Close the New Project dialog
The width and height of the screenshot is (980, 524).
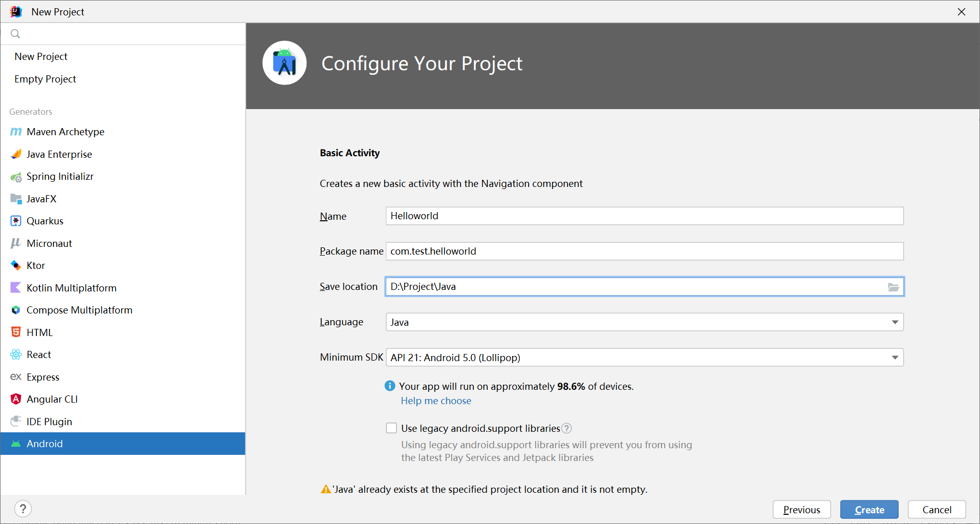point(962,12)
